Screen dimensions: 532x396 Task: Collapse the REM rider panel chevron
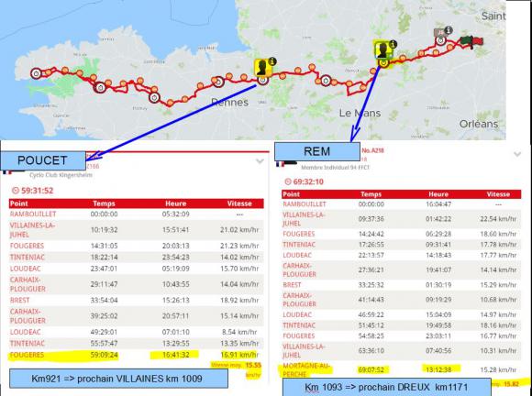pos(517,154)
